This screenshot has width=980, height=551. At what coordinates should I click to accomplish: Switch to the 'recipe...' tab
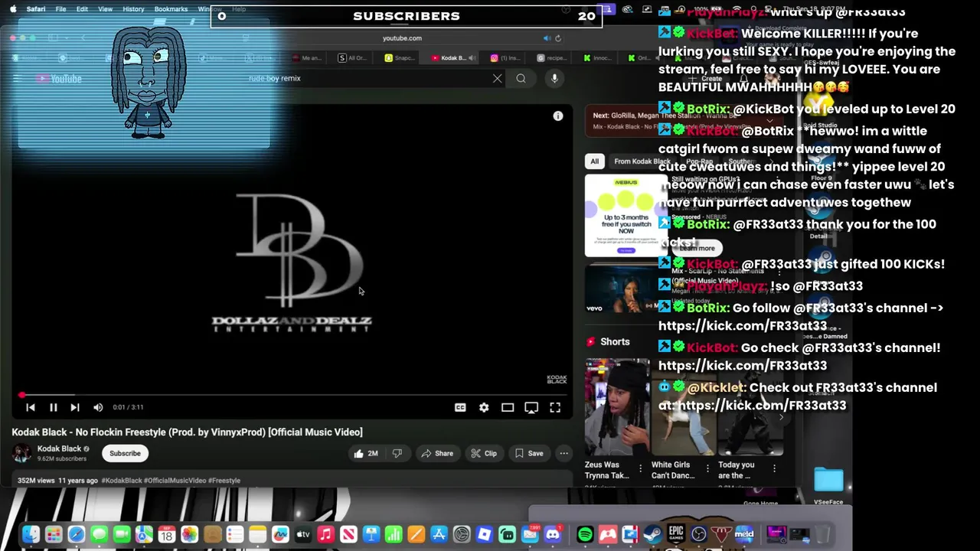coord(551,58)
